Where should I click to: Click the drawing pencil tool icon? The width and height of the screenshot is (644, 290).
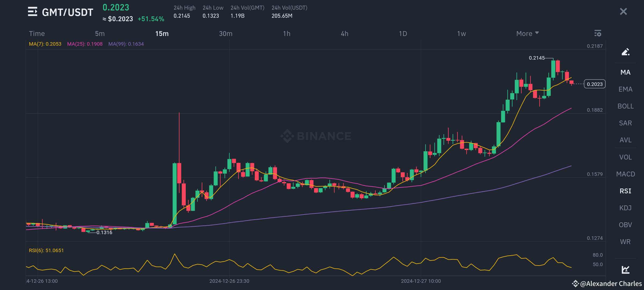click(x=625, y=52)
